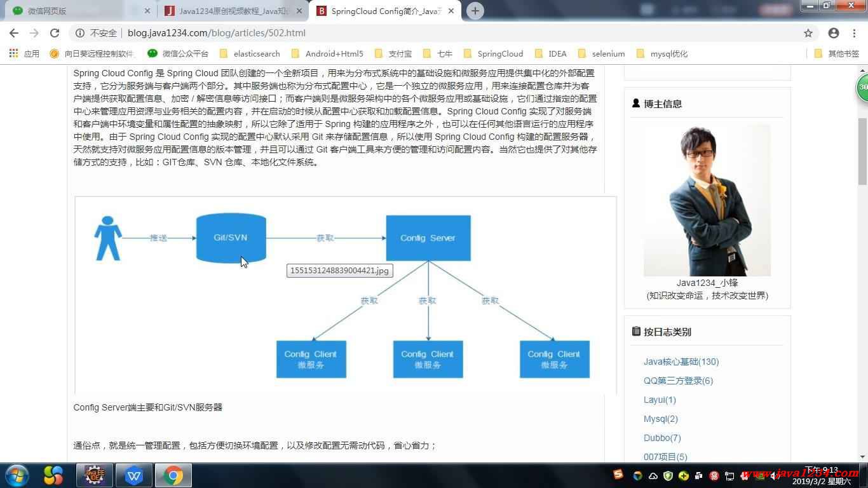Viewport: 868px width, 488px height.
Task: Launch Chrome from the taskbar
Action: 173,475
